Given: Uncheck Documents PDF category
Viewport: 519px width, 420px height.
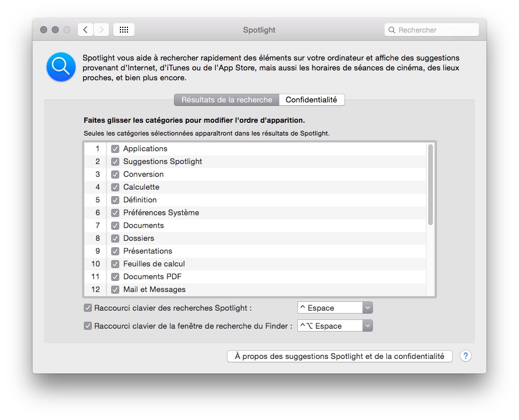Looking at the screenshot, I should [115, 277].
